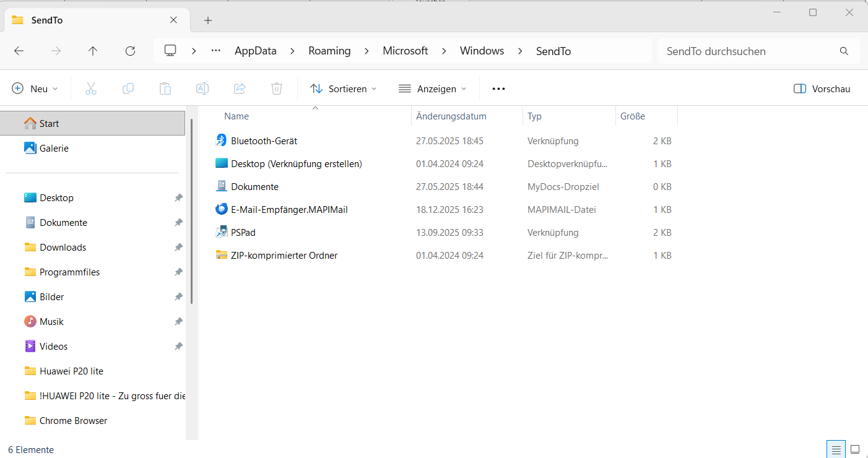This screenshot has height=458, width=868.
Task: Switch to details view layout button
Action: point(836,449)
